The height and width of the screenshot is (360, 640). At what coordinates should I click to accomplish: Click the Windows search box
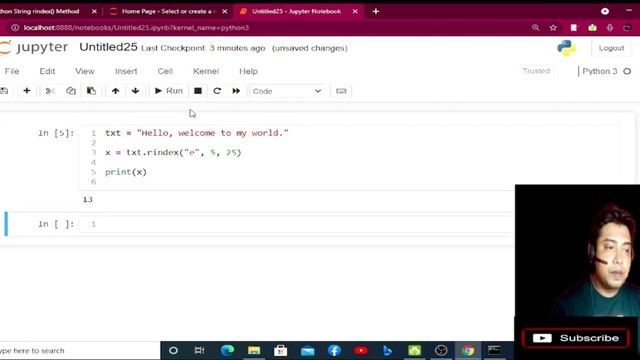(80, 351)
